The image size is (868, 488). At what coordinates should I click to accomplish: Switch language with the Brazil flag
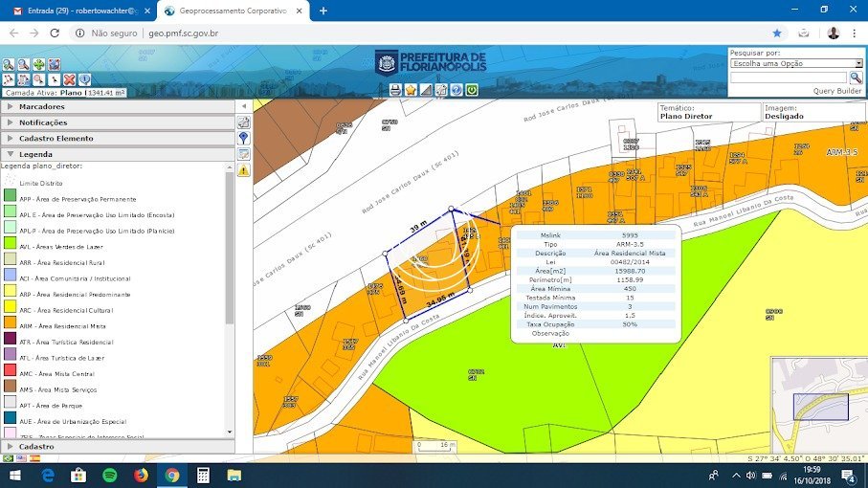(9, 458)
